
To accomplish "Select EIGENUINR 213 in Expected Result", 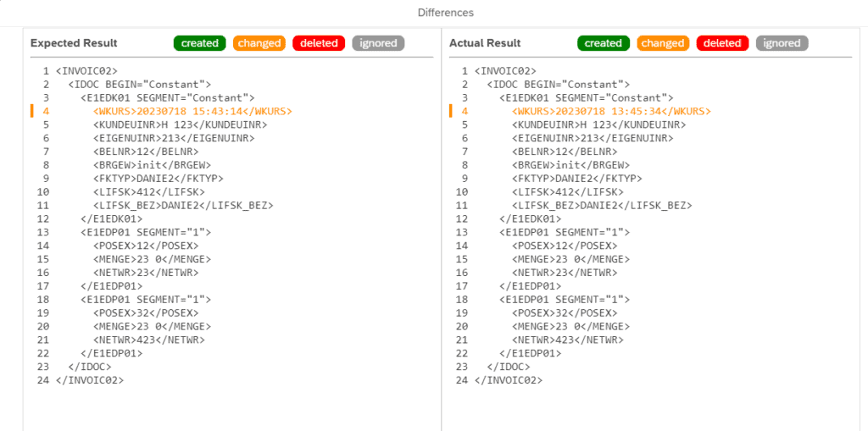I will [x=174, y=138].
